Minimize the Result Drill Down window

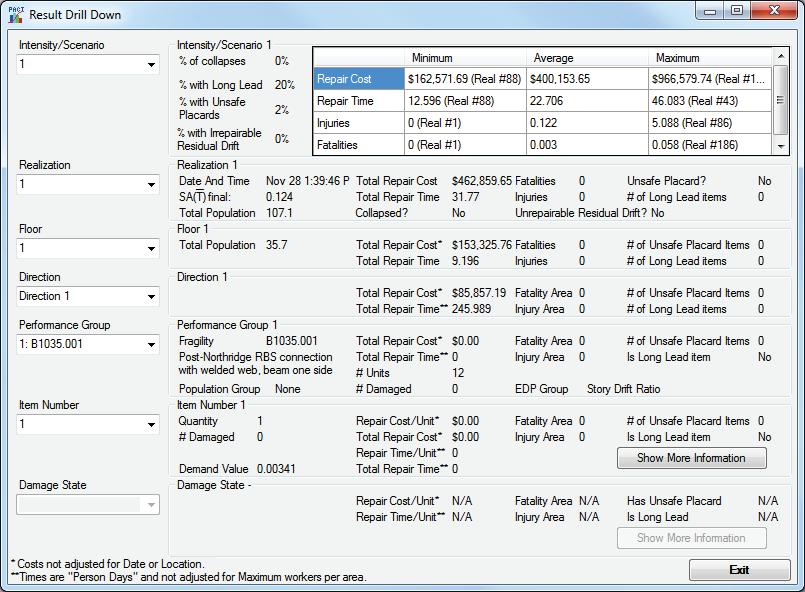click(710, 11)
